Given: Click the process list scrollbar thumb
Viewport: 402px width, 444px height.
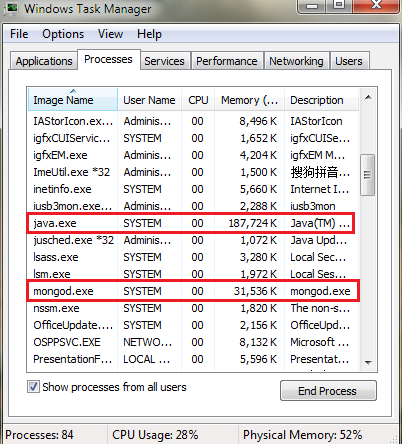Looking at the screenshot, I should pyautogui.click(x=368, y=175).
